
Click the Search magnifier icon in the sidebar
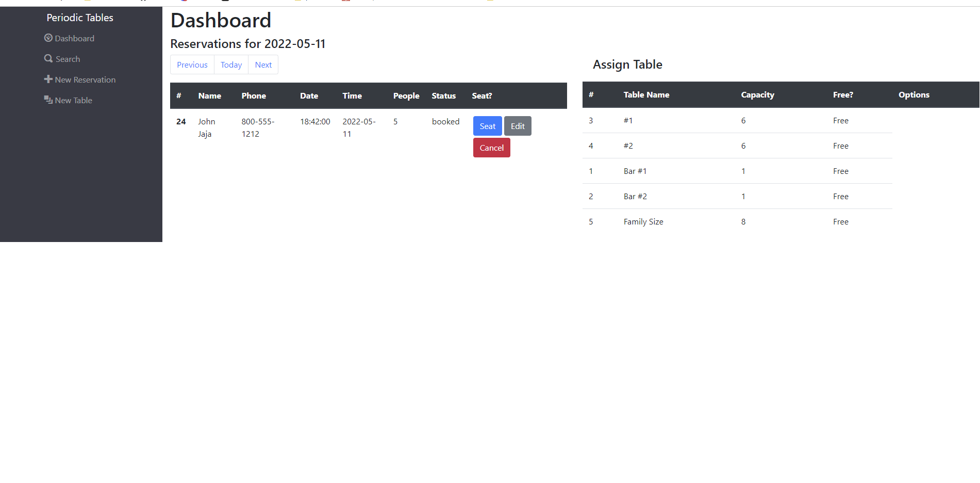click(x=48, y=59)
